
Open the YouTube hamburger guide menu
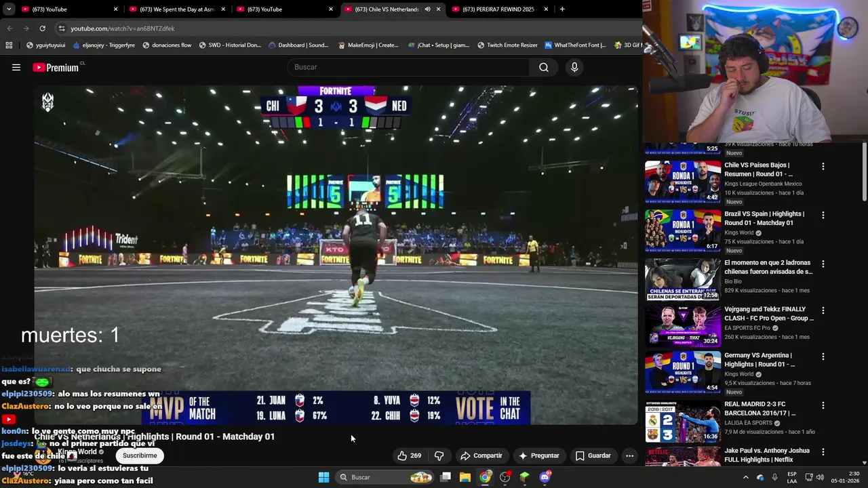click(x=16, y=67)
